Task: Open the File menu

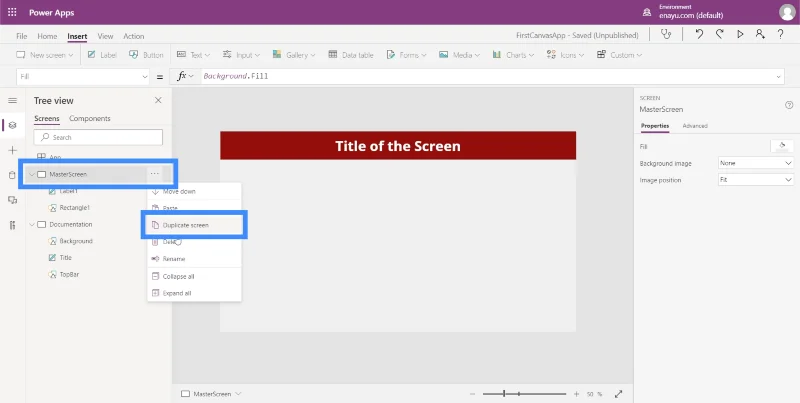Action: [x=21, y=36]
